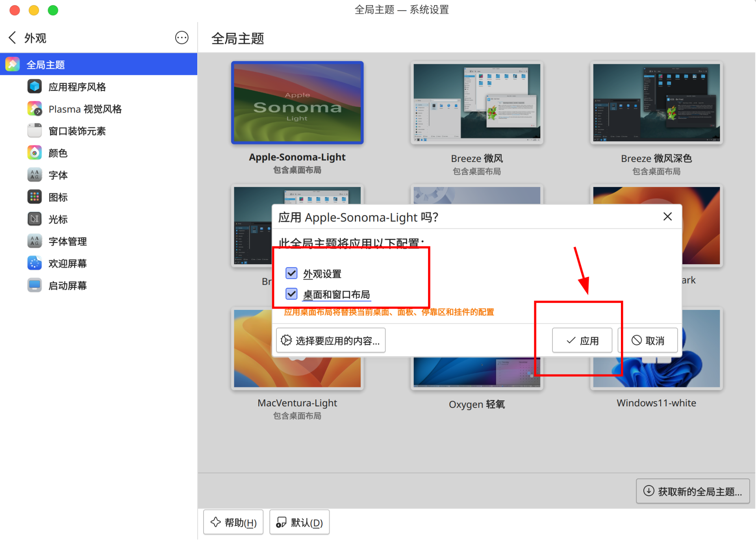Open 选择要应用的内容 options

coord(330,340)
